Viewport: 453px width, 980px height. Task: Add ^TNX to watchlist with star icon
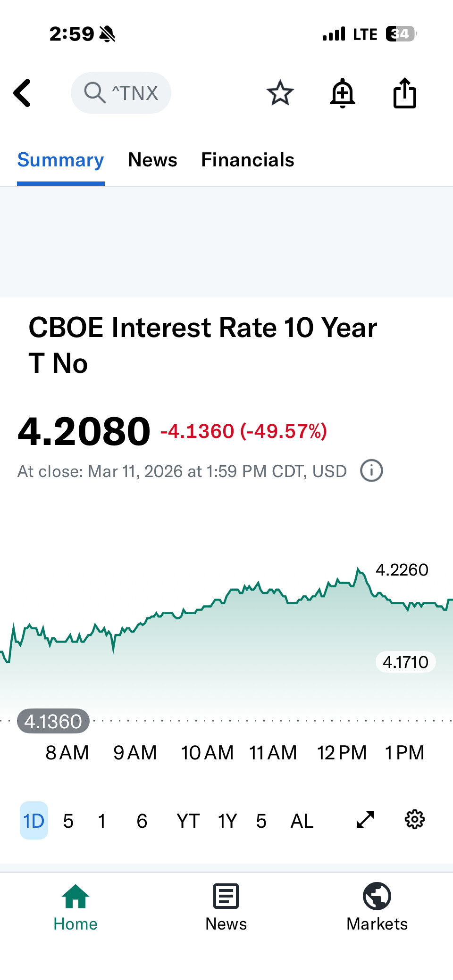(x=280, y=93)
